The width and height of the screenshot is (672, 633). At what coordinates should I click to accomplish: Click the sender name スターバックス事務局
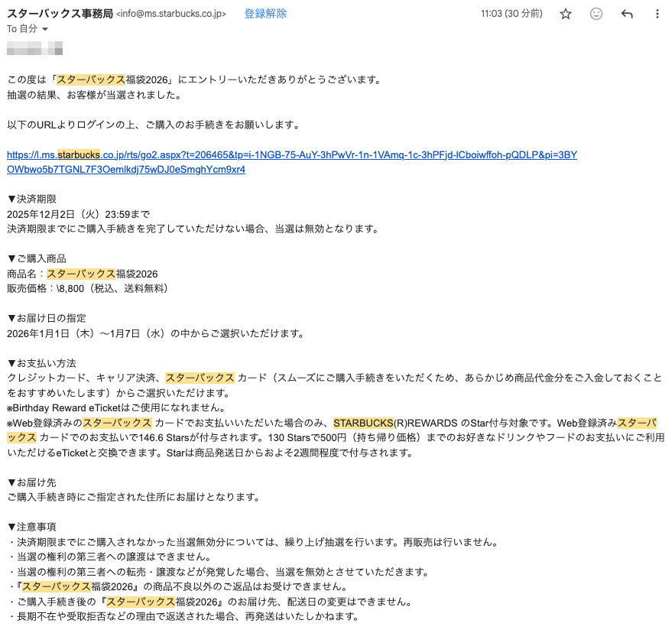(x=60, y=14)
